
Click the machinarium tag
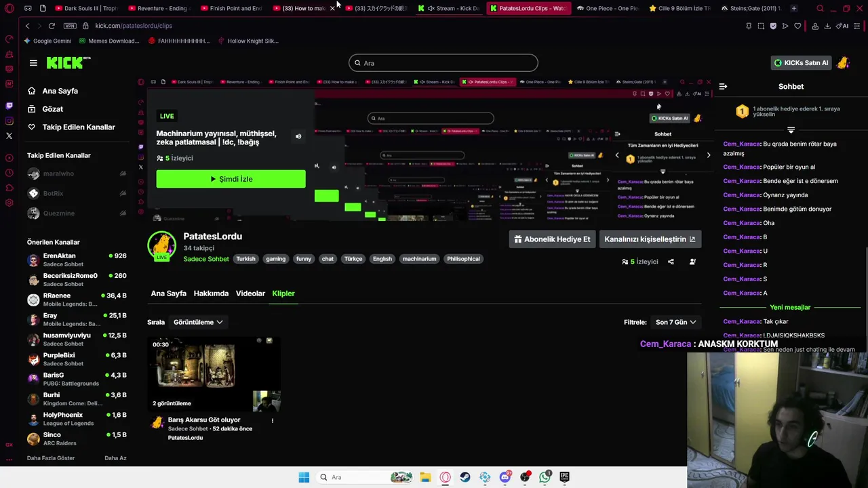[419, 259]
